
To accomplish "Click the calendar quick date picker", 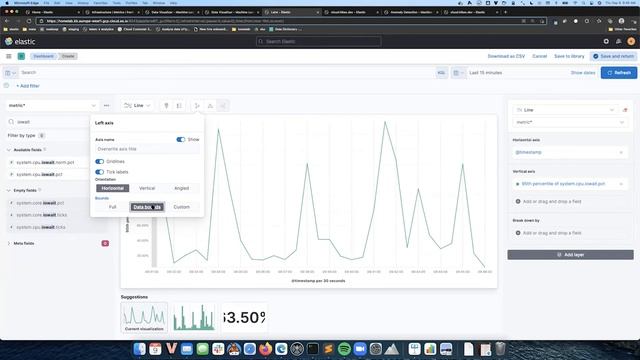I will 458,73.
